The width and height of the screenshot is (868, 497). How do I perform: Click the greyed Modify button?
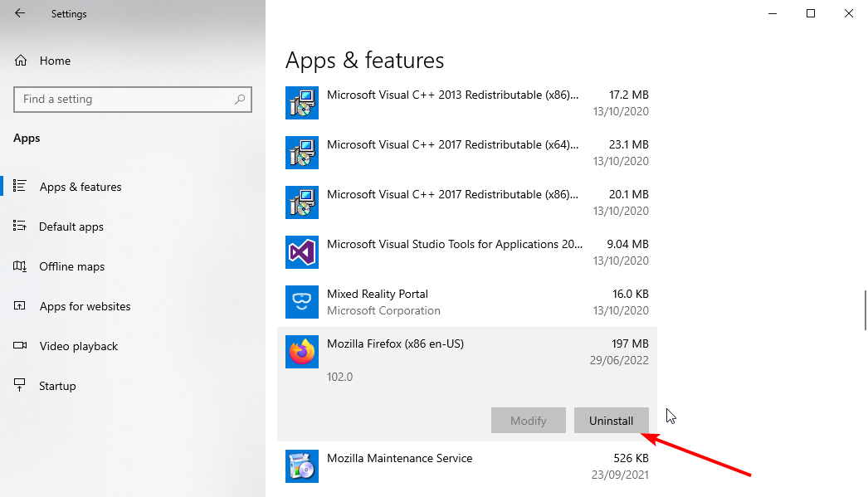click(528, 421)
